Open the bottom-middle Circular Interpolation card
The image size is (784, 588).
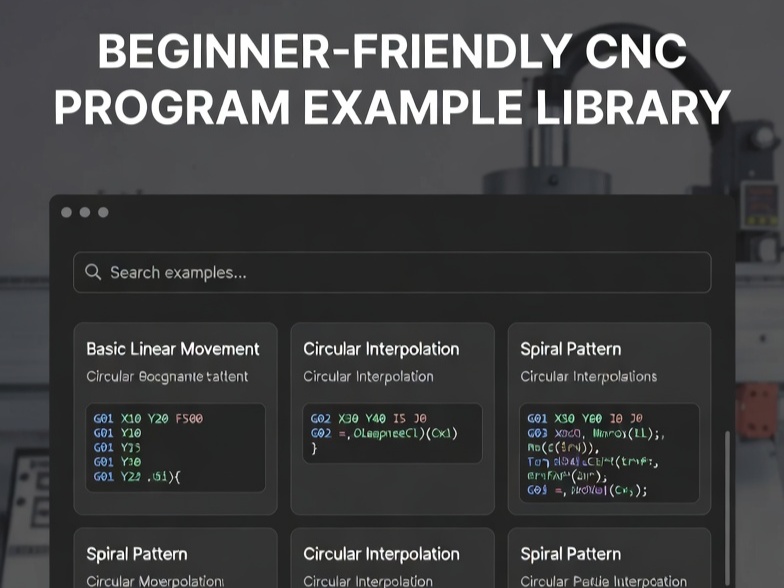click(x=392, y=558)
